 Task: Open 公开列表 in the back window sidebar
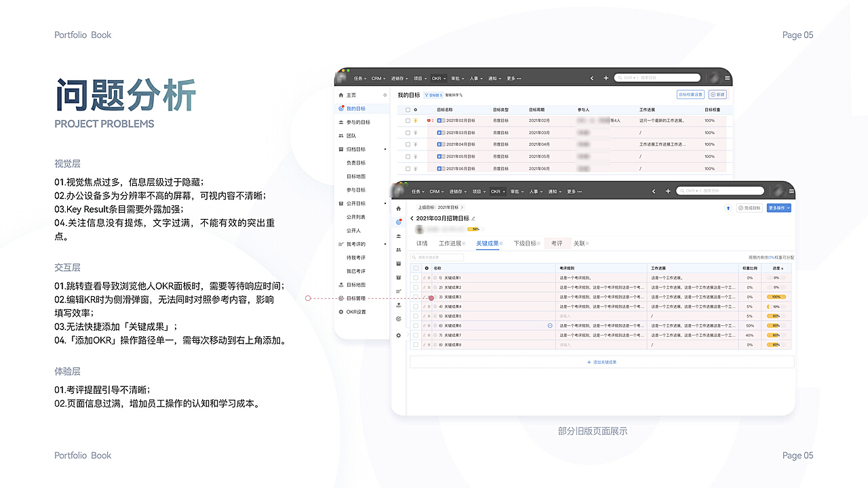356,217
